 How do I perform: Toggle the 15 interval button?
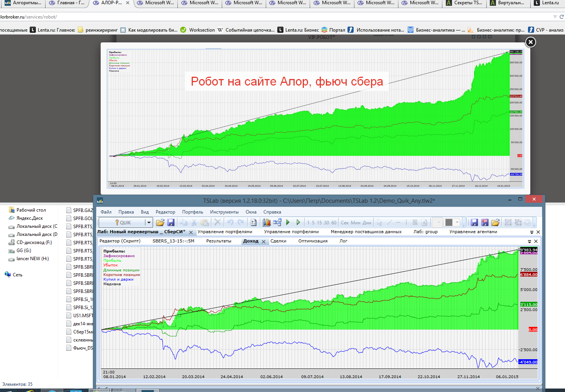319,222
